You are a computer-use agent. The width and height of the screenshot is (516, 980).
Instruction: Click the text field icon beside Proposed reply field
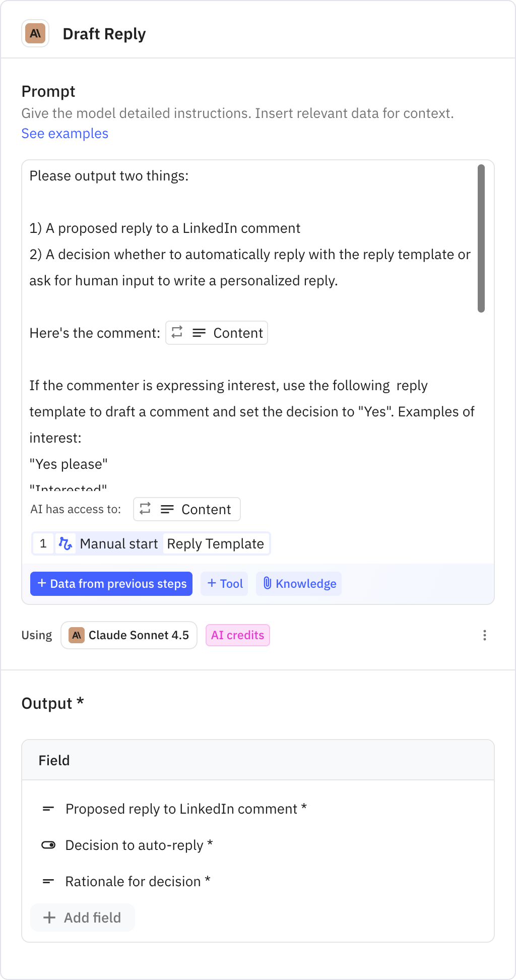(x=48, y=809)
